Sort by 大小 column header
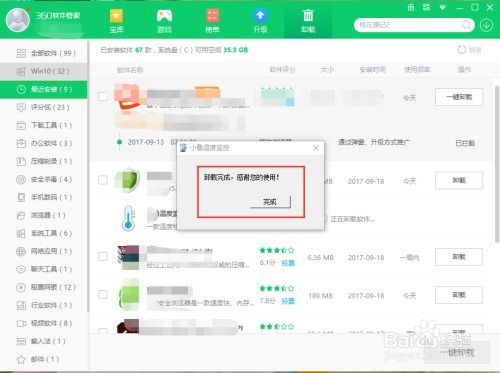Screen dimensions: 500x373 point(327,70)
